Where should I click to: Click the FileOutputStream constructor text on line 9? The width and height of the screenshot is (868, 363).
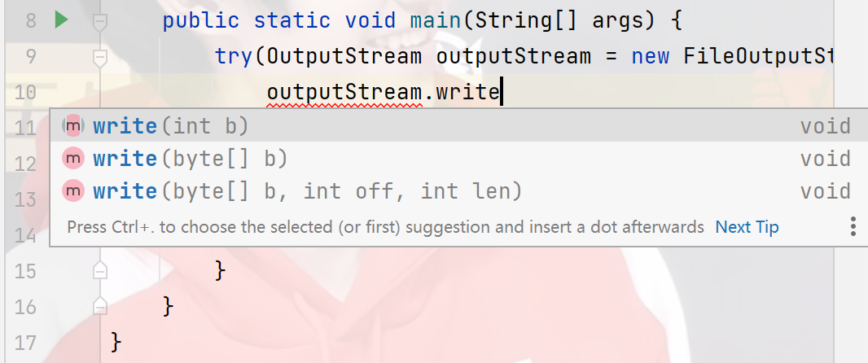pyautogui.click(x=758, y=56)
